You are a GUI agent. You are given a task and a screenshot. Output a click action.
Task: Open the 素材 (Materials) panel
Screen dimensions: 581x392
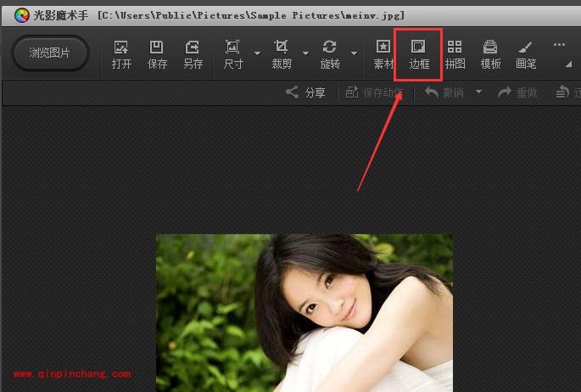click(383, 54)
